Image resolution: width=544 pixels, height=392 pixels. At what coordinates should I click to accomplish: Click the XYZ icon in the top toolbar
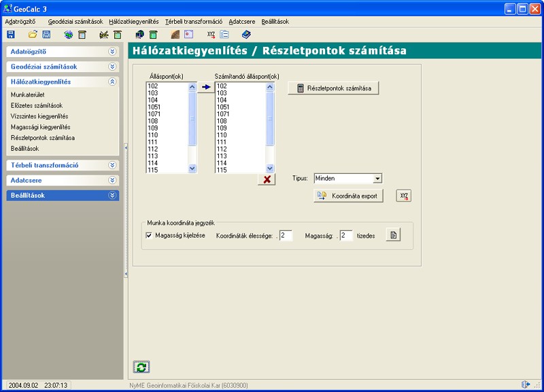(x=211, y=35)
